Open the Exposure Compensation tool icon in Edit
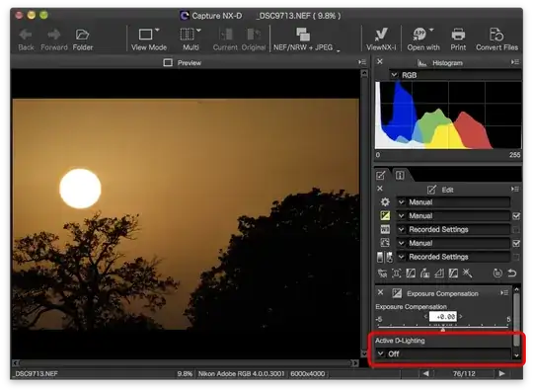Viewport: 533px width, 392px height. click(385, 216)
